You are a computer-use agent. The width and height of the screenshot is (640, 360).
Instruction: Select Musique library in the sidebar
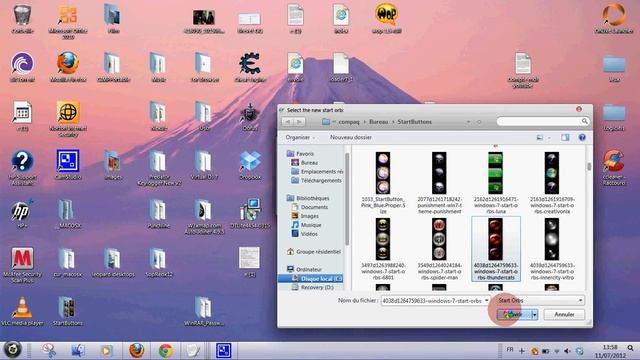(311, 225)
